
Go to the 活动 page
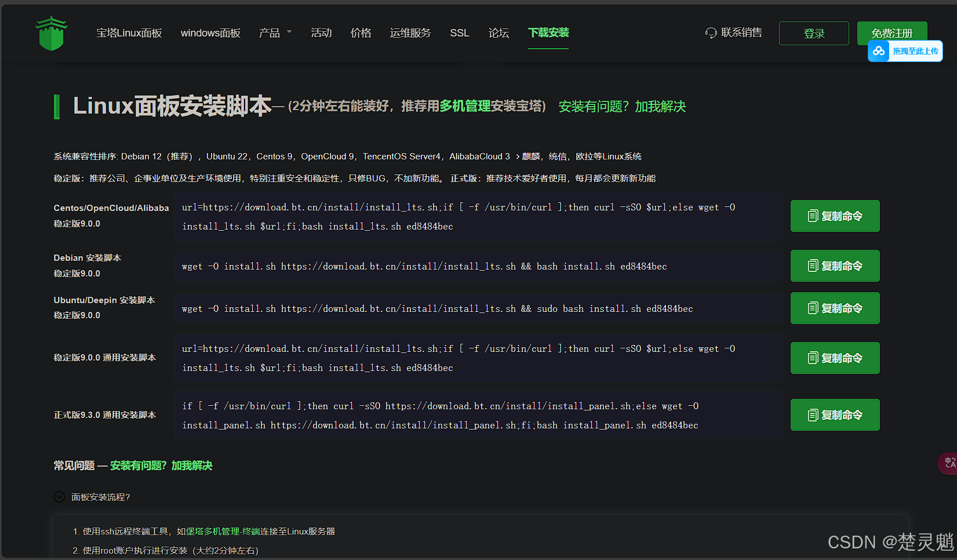pos(321,33)
